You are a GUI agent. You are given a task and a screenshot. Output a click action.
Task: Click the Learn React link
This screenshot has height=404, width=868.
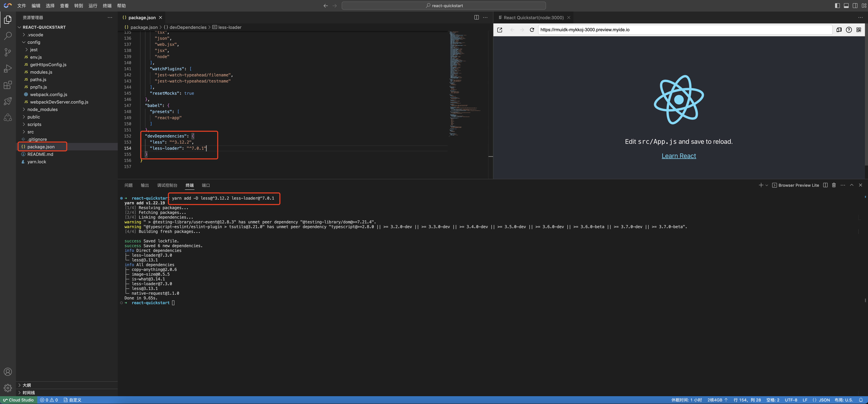679,156
